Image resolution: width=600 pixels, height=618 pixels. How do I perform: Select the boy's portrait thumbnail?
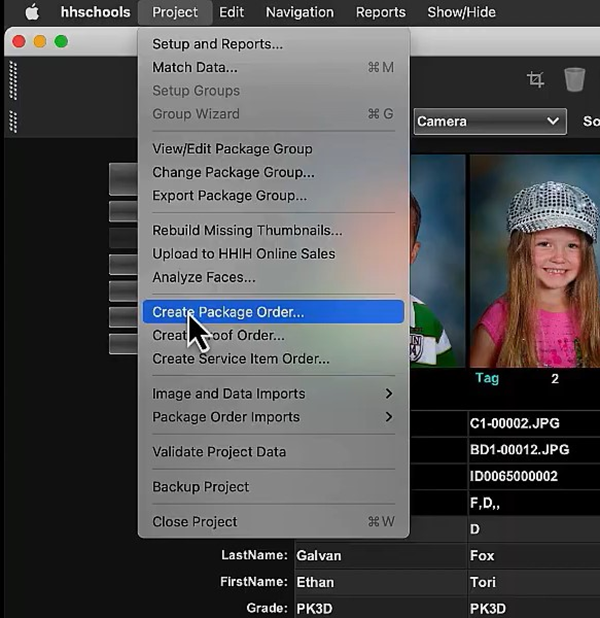click(438, 261)
